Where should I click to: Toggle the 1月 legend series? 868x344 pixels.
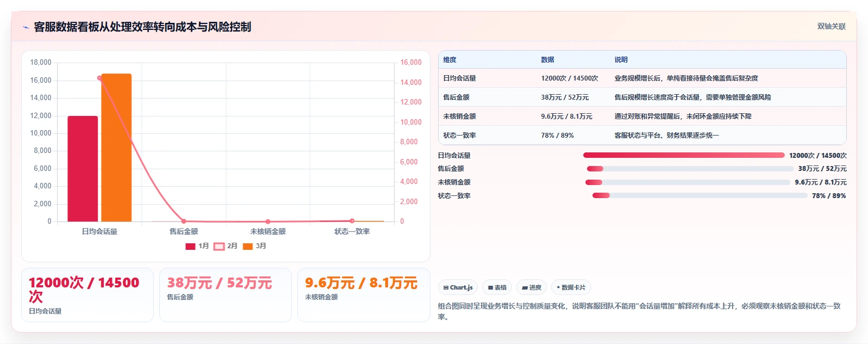pos(197,246)
